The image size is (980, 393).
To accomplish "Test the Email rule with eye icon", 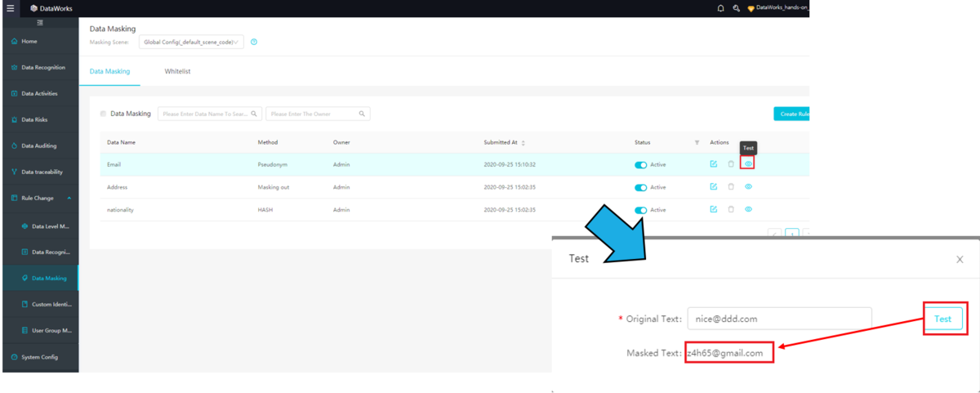I will pos(748,164).
